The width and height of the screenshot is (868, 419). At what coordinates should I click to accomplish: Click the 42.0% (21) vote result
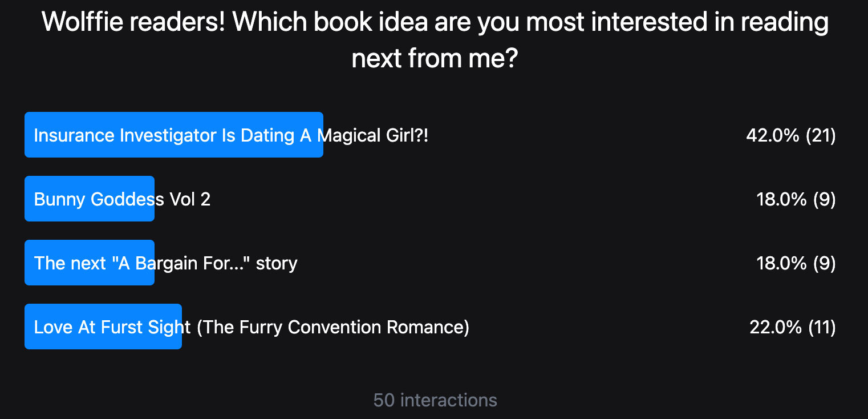790,135
